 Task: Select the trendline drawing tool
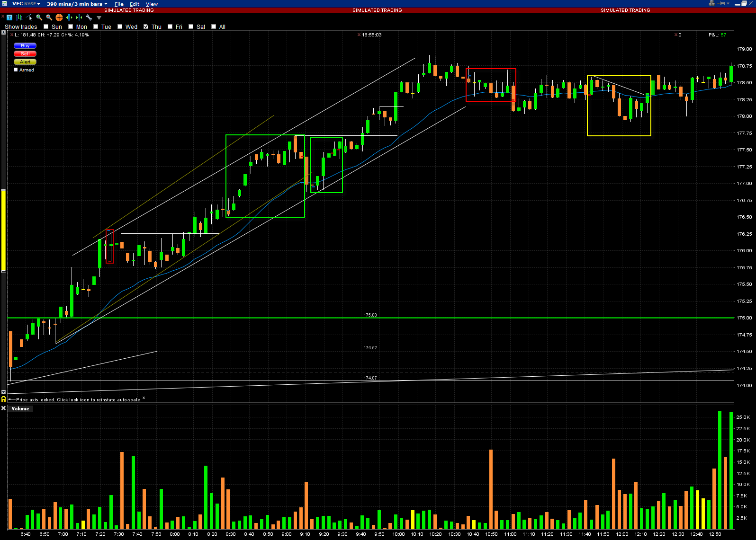29,18
